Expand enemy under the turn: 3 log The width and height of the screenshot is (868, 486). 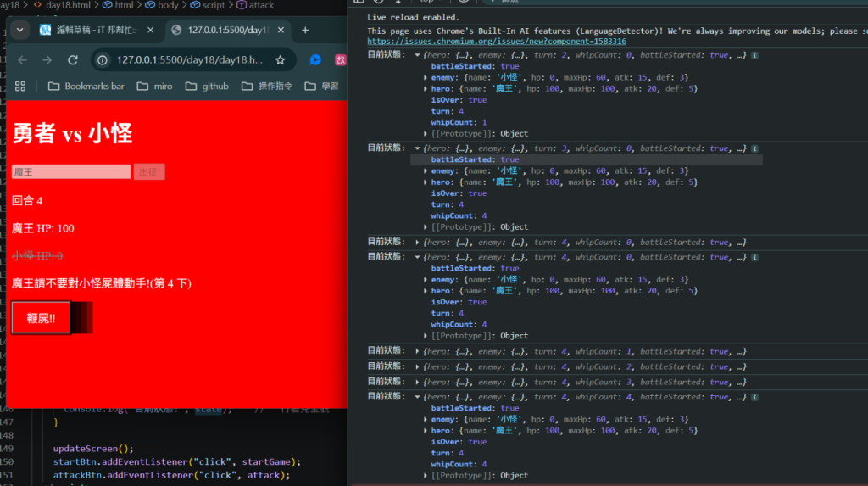[426, 171]
